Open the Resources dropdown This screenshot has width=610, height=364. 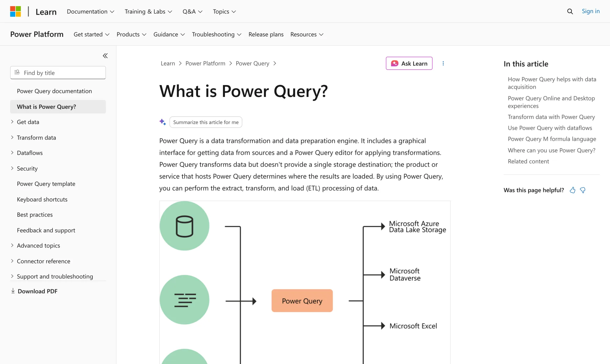pyautogui.click(x=307, y=34)
